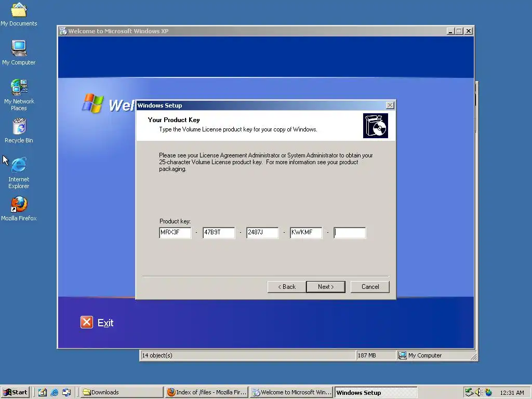Click My Computer icon in status bar
Viewport: 532px width, 399px height.
coord(403,355)
